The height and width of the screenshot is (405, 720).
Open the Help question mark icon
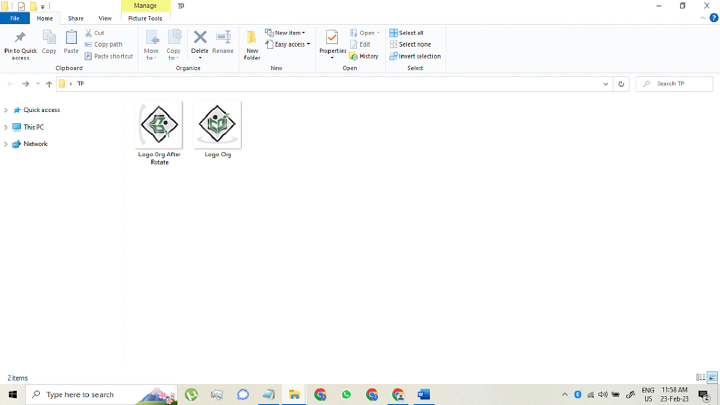point(714,18)
